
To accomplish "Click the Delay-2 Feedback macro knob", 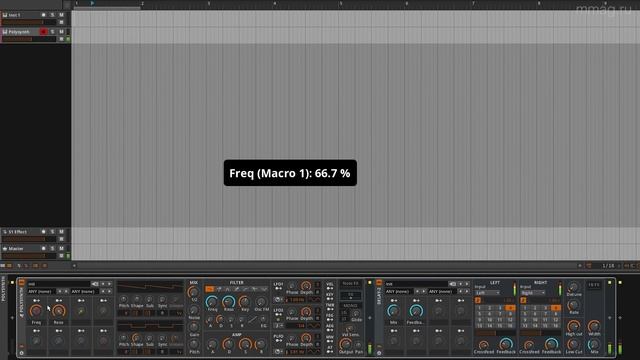I will tap(416, 311).
